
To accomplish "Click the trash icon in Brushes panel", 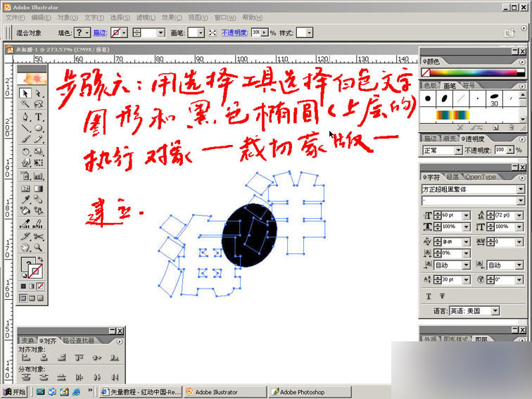I will pyautogui.click(x=511, y=128).
